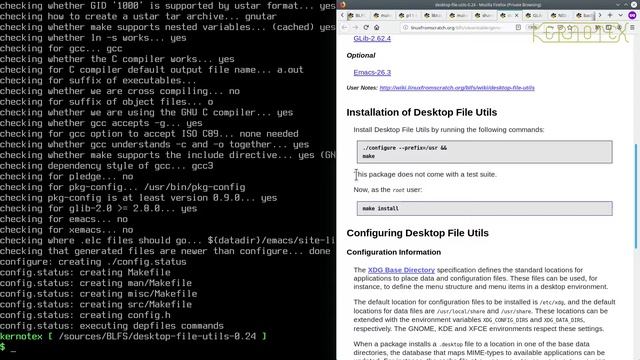The height and width of the screenshot is (360, 640).
Task: Go back in Firefox history
Action: pyautogui.click(x=344, y=27)
